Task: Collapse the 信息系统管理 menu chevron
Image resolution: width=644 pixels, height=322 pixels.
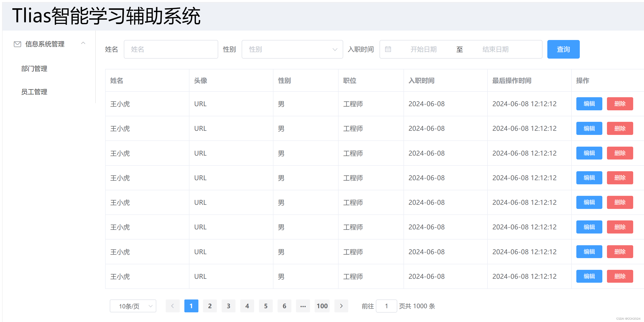Action: coord(83,43)
